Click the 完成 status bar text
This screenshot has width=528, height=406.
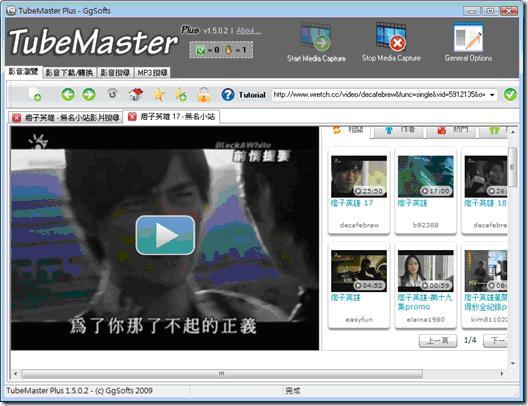click(293, 391)
